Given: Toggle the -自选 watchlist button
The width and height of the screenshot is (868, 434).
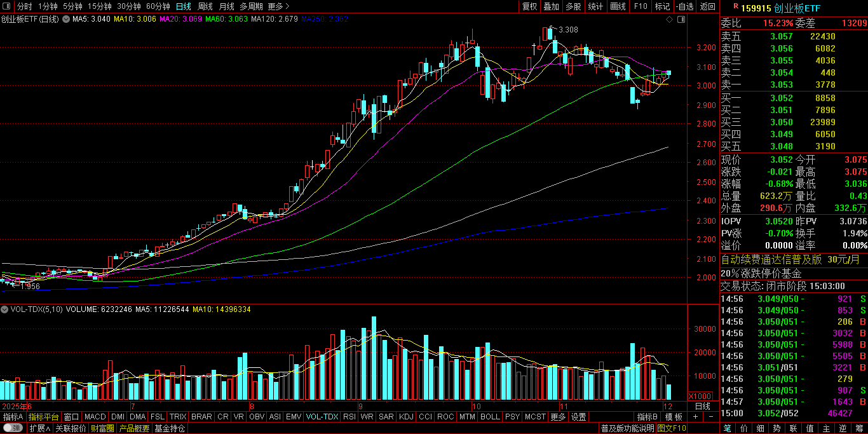Looking at the screenshot, I should (x=684, y=6).
